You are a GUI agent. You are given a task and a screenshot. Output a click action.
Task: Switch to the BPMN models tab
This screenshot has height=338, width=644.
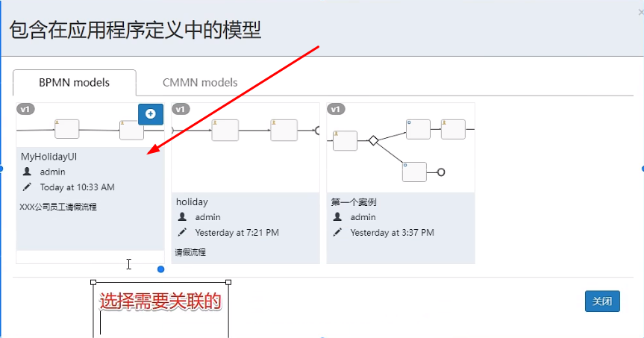click(x=75, y=83)
